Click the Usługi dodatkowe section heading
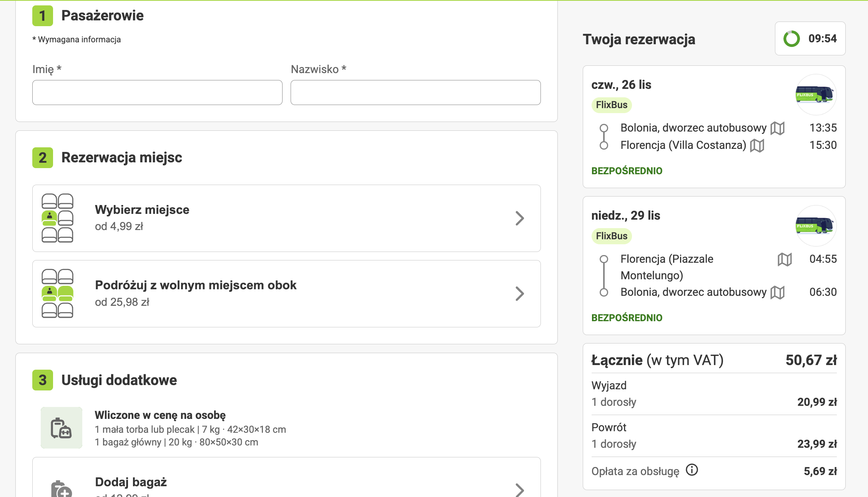Viewport: 868px width, 497px height. coord(119,380)
